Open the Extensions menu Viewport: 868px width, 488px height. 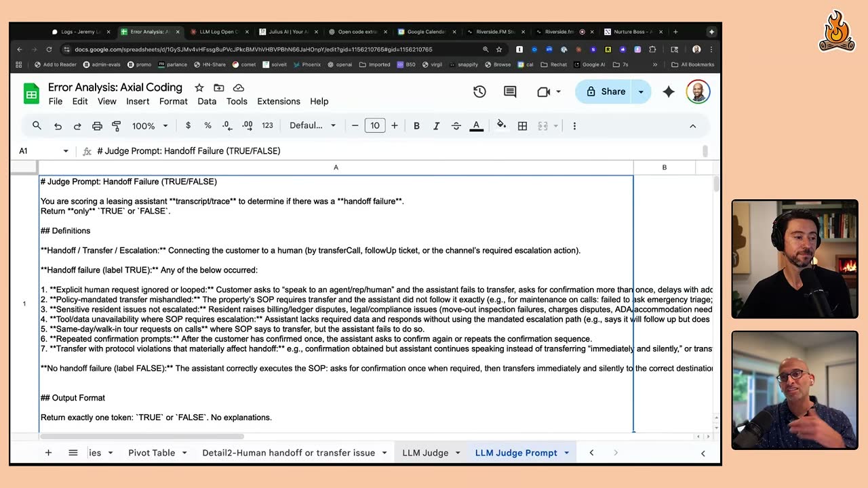pyautogui.click(x=279, y=101)
